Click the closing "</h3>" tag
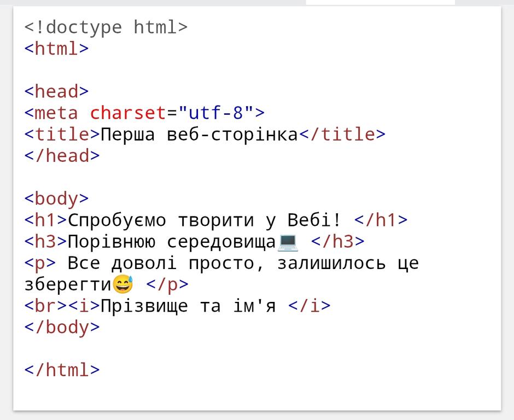This screenshot has width=514, height=420. (337, 242)
